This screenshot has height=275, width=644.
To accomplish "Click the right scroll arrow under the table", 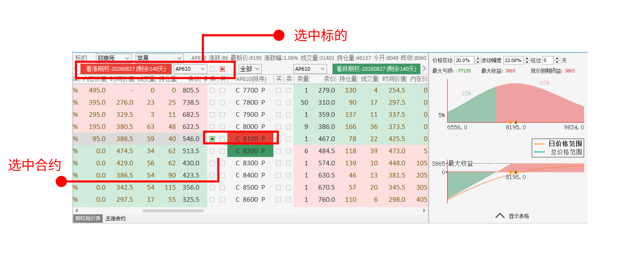I will (424, 211).
